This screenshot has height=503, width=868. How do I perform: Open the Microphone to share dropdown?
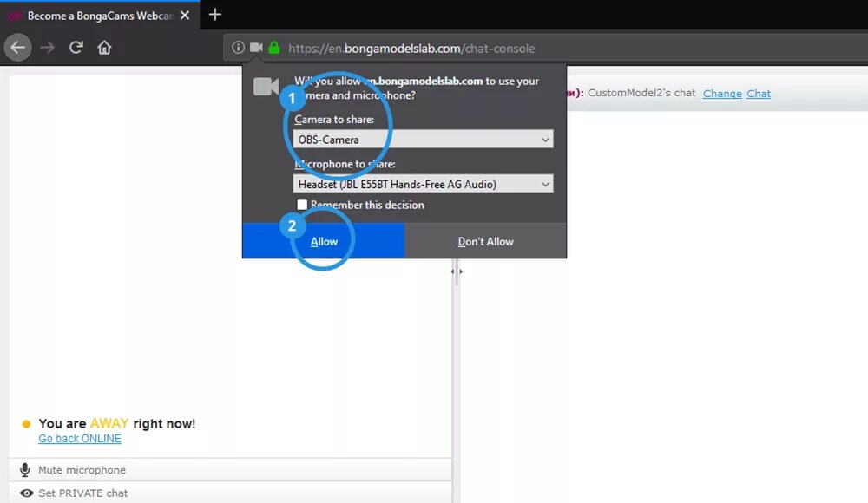click(423, 184)
